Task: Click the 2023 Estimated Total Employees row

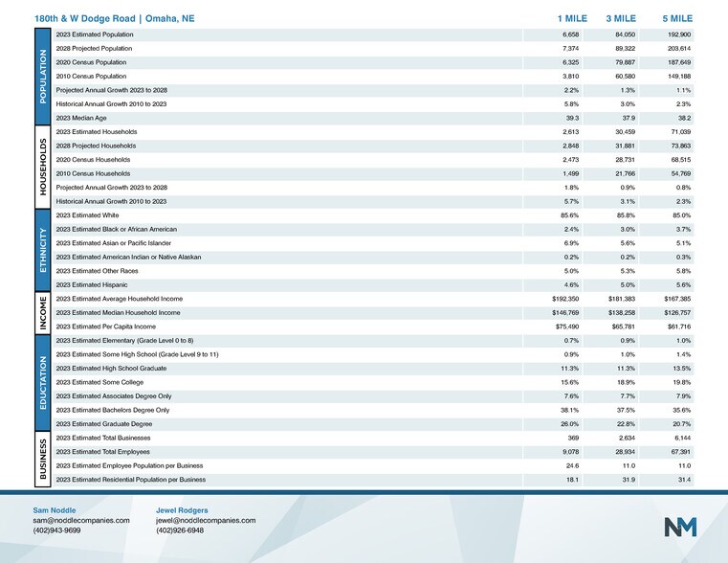Action: [104, 451]
